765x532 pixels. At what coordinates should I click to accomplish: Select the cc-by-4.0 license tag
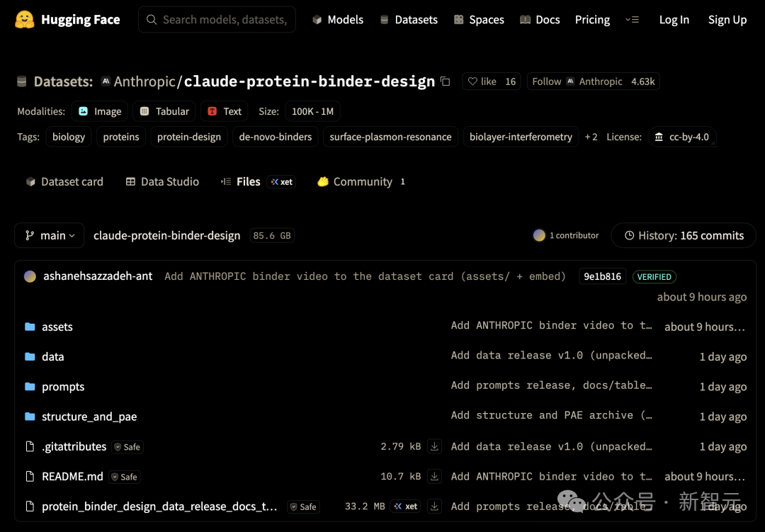pyautogui.click(x=682, y=137)
